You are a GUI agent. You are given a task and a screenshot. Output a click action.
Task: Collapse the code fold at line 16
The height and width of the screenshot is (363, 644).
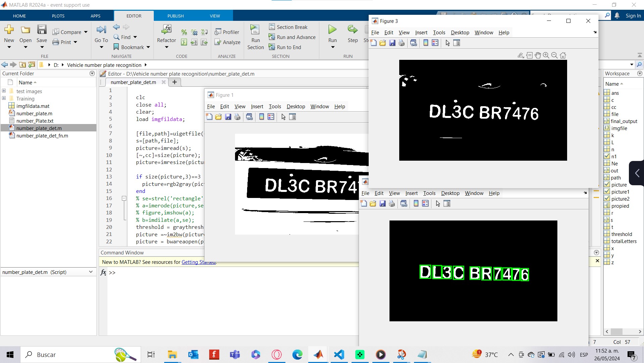pos(124,198)
